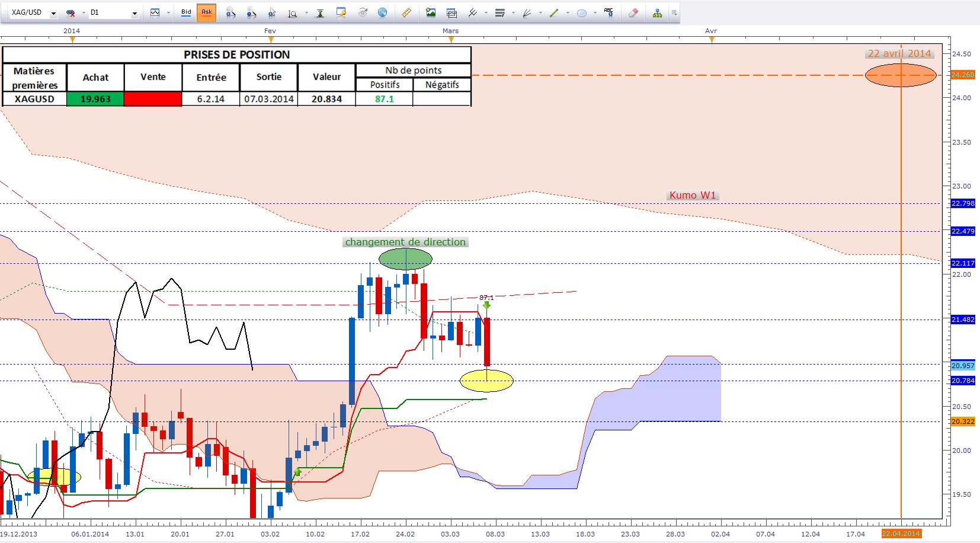Select the ABC text label tool

609,12
